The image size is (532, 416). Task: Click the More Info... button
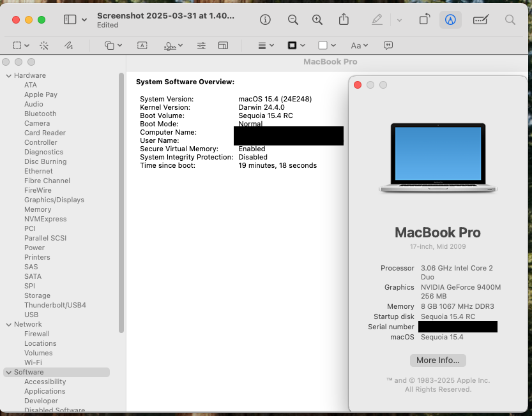pyautogui.click(x=437, y=360)
